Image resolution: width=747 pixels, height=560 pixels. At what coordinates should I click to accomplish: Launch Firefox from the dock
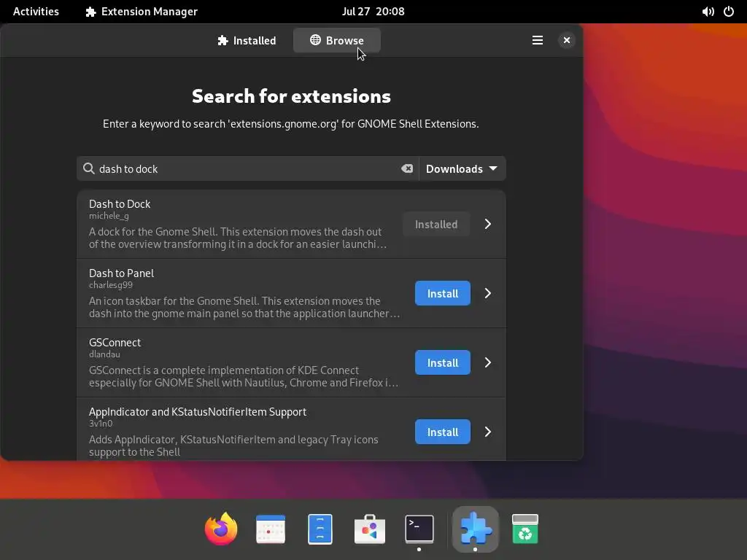point(221,529)
